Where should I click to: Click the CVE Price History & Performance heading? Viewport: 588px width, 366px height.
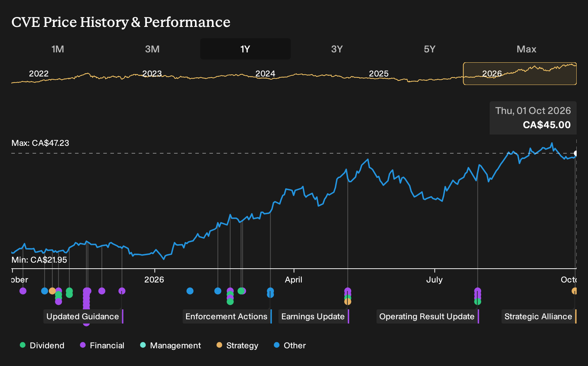(121, 22)
